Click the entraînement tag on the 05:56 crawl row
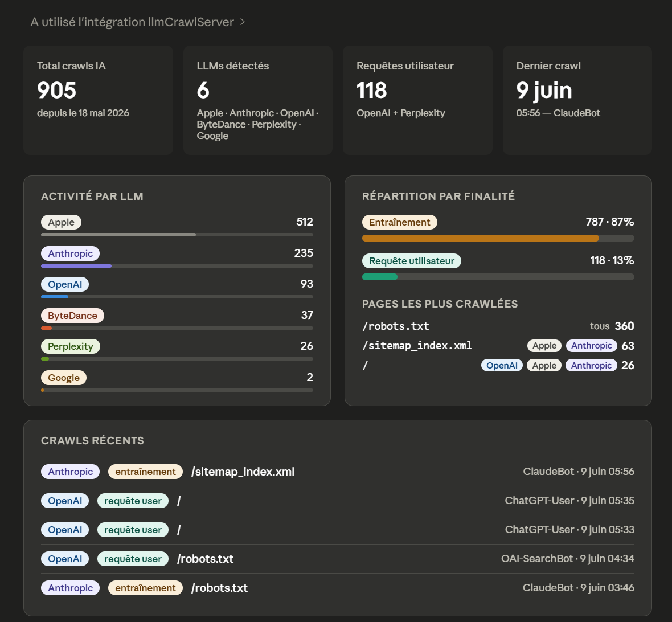Viewport: 672px width, 622px height. (x=145, y=472)
